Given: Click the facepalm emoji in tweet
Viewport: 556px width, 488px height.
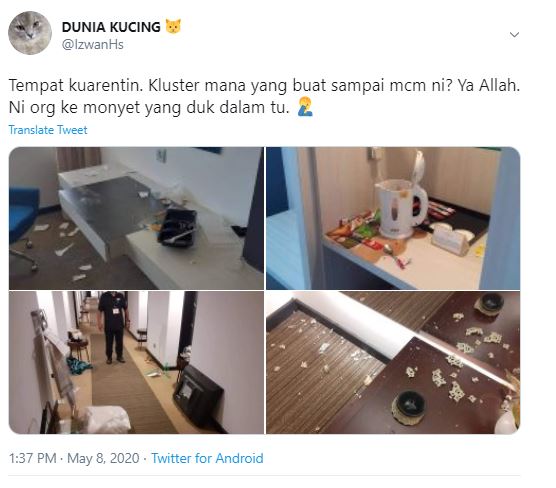Looking at the screenshot, I should [x=305, y=107].
